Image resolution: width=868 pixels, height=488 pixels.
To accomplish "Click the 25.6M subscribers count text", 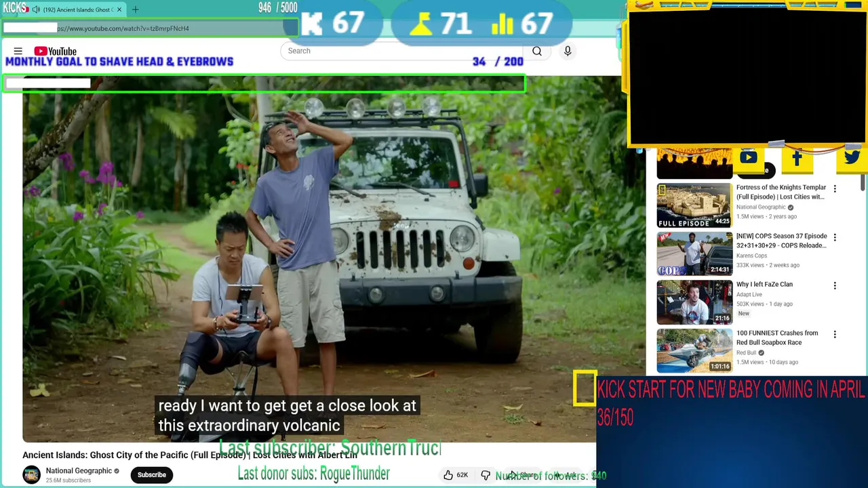I will 68,481.
